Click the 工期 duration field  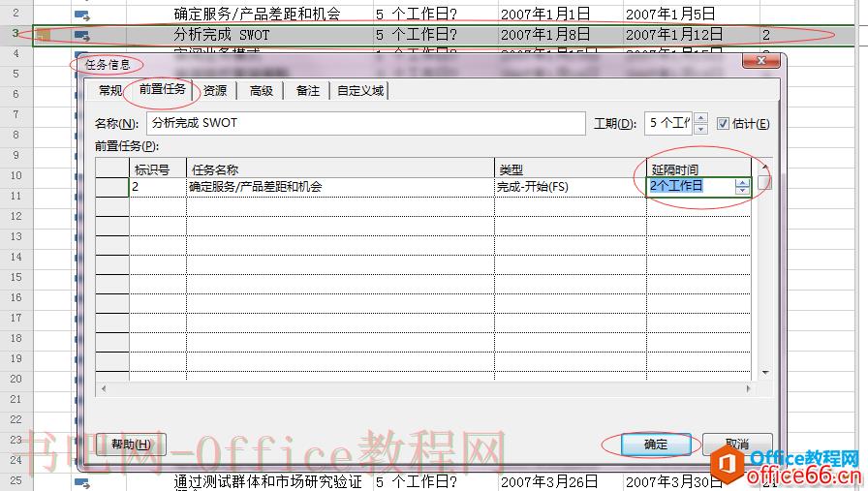(x=668, y=123)
